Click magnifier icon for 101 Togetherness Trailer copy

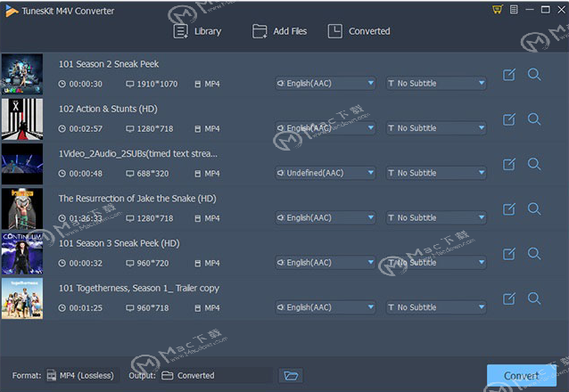[534, 298]
